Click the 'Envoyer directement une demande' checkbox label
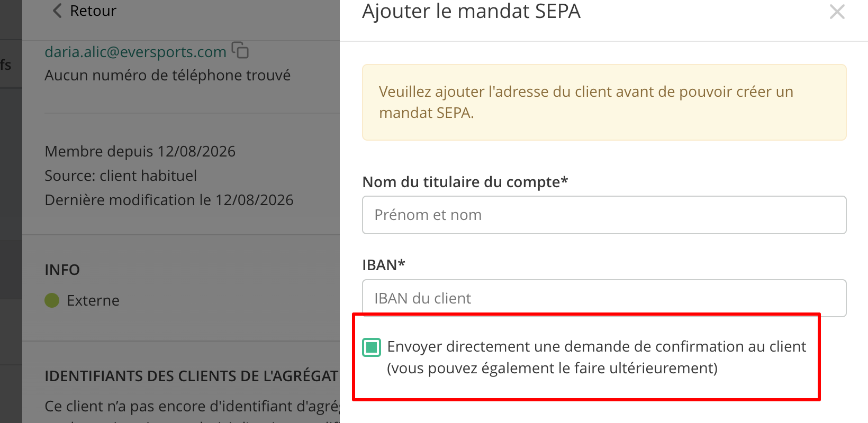868x423 pixels. pyautogui.click(x=596, y=357)
